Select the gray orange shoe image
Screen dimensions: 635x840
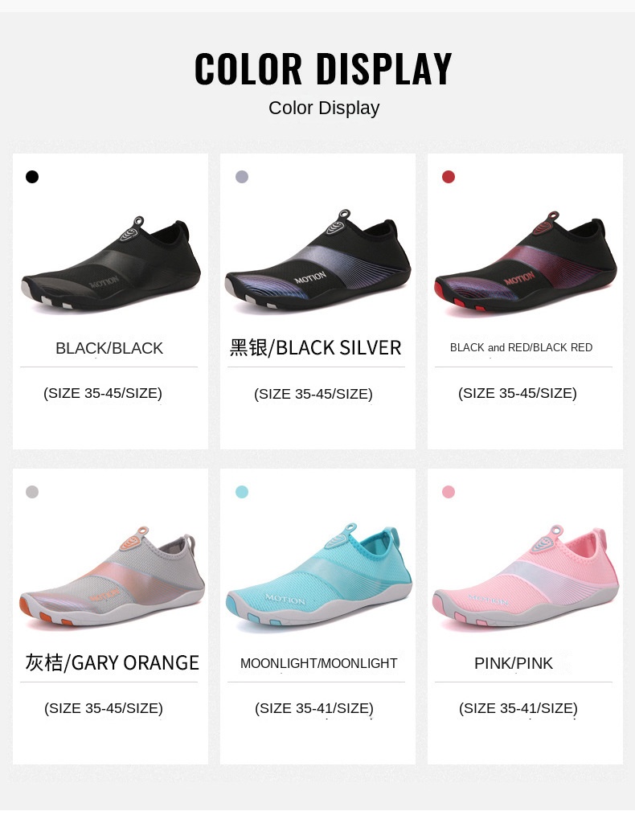(112, 576)
